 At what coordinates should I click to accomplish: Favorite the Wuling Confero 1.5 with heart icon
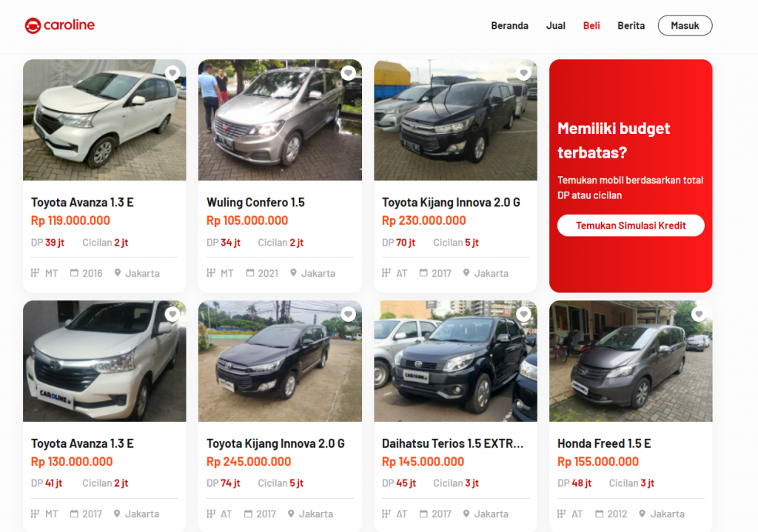[348, 73]
